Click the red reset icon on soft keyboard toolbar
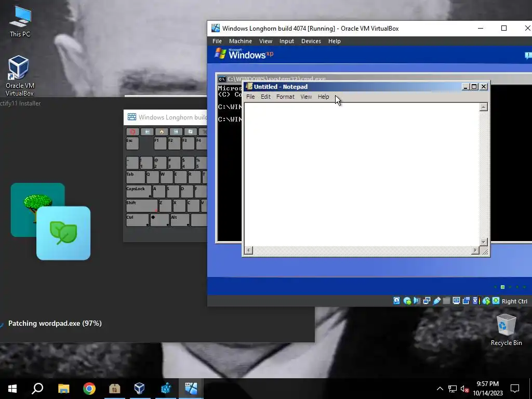 (x=132, y=131)
